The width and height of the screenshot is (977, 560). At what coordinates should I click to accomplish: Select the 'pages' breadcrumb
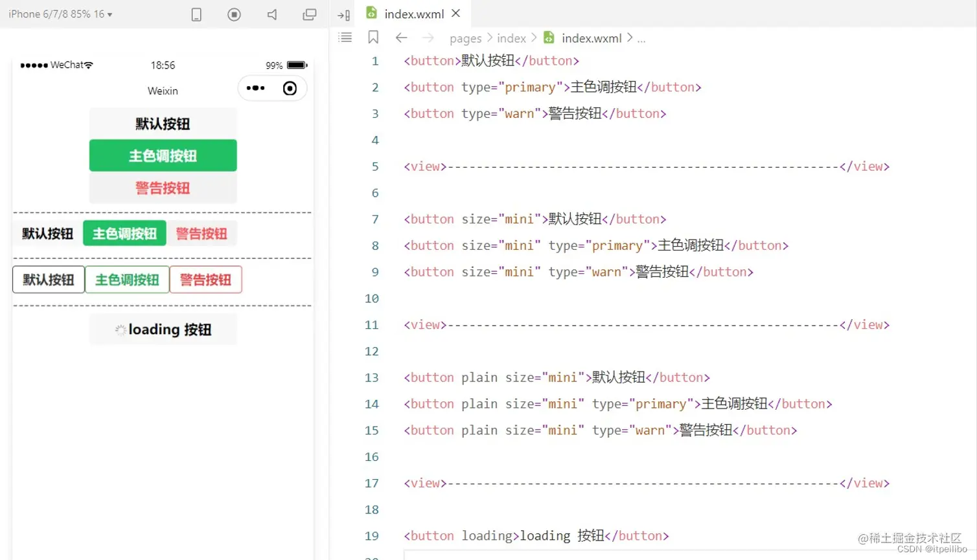(x=466, y=38)
